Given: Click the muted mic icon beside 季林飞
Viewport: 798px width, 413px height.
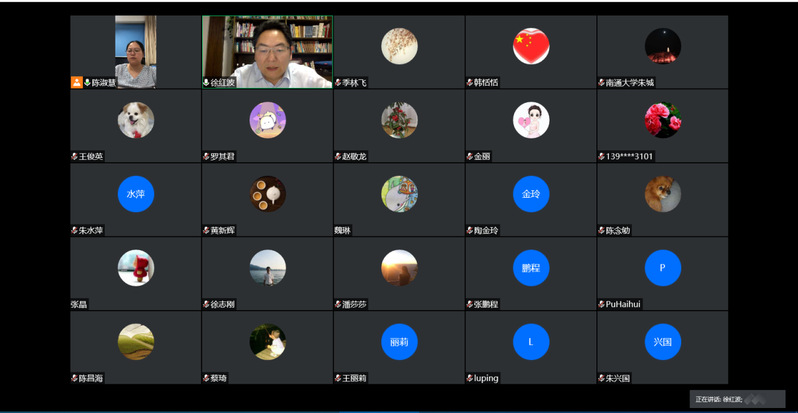Looking at the screenshot, I should point(338,82).
